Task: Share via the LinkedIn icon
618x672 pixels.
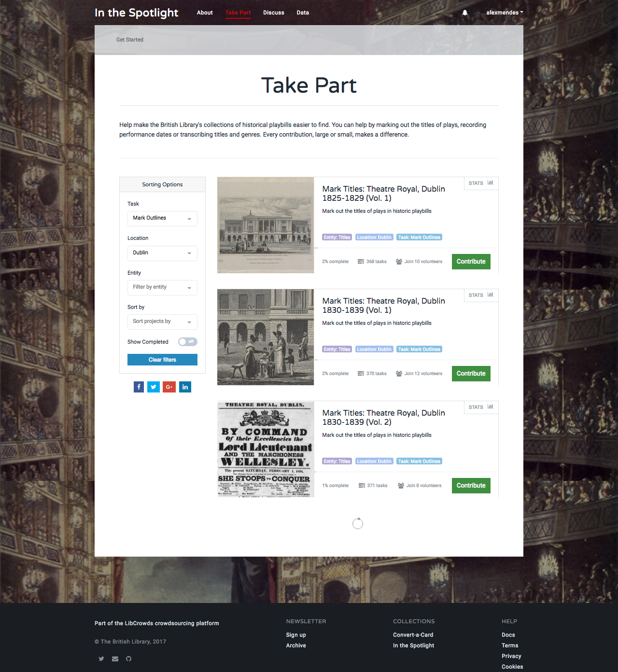Action: pyautogui.click(x=185, y=387)
